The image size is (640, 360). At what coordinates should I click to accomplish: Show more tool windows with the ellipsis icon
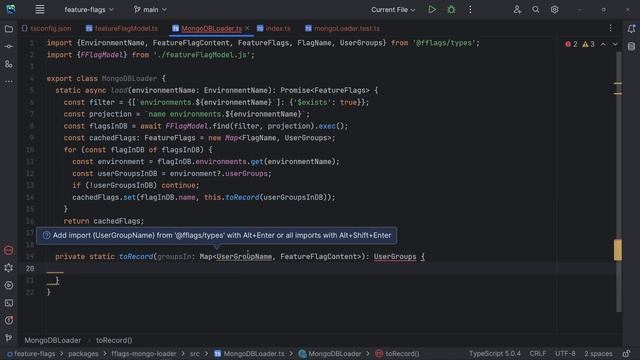(x=9, y=82)
